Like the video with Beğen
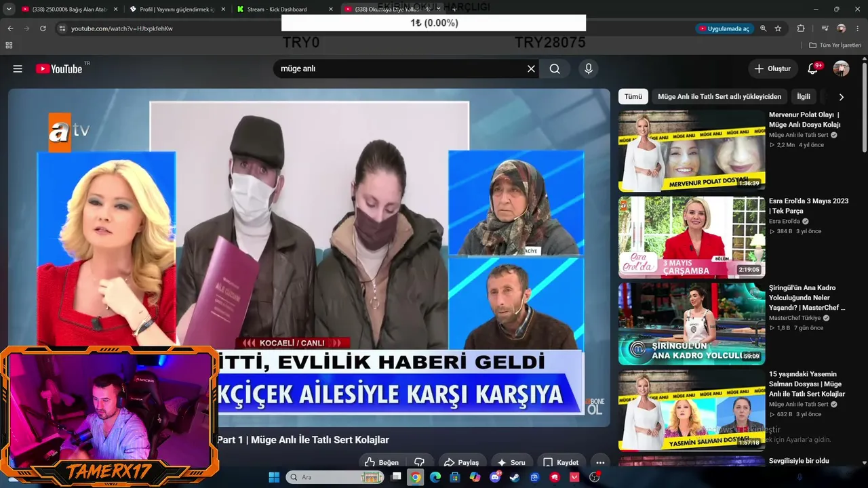 click(382, 462)
